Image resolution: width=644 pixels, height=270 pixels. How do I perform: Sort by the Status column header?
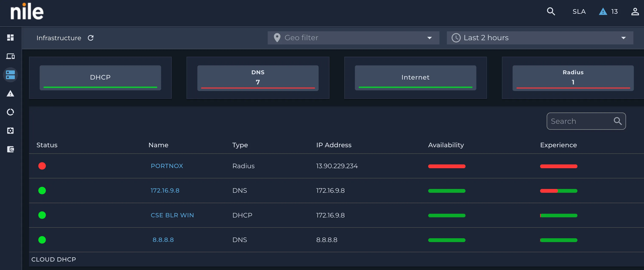tap(47, 145)
